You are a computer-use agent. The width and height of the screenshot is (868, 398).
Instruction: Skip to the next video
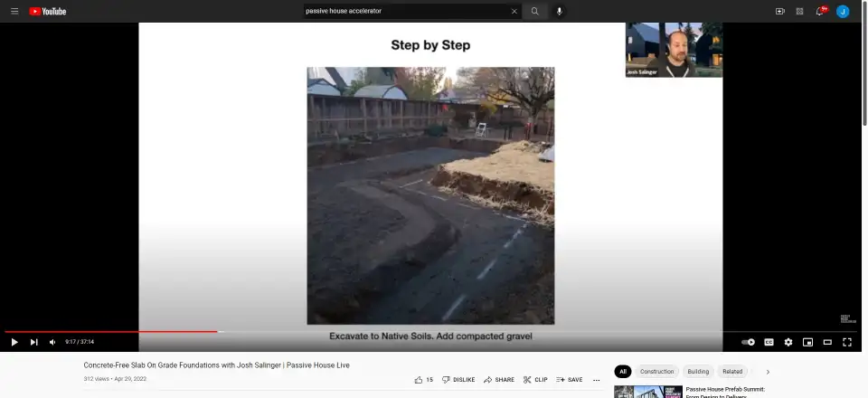[34, 342]
